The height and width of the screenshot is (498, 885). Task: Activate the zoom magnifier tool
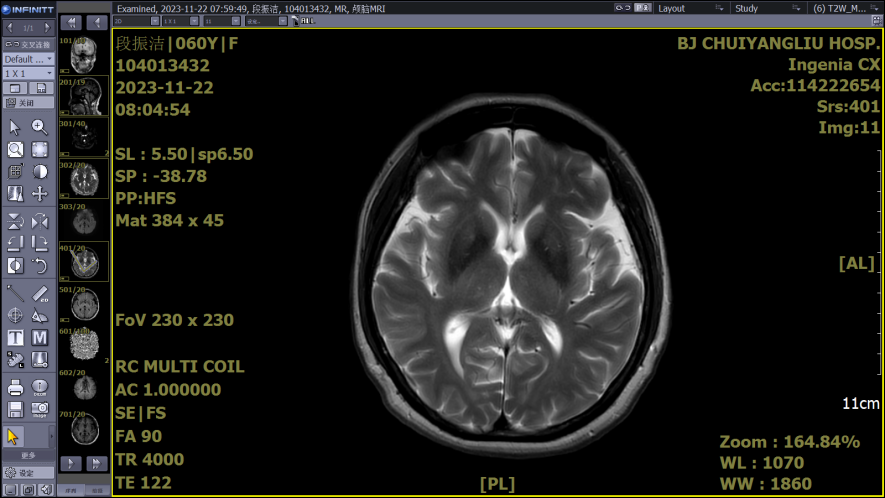(40, 127)
